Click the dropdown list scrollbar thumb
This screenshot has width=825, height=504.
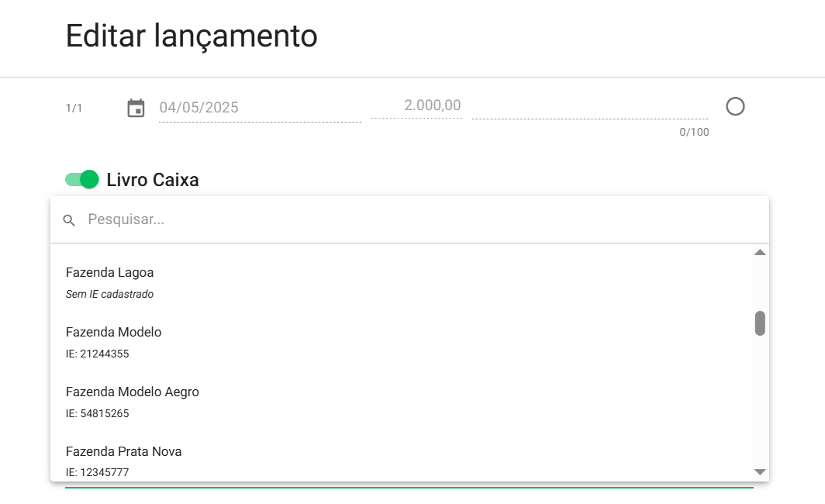[760, 323]
